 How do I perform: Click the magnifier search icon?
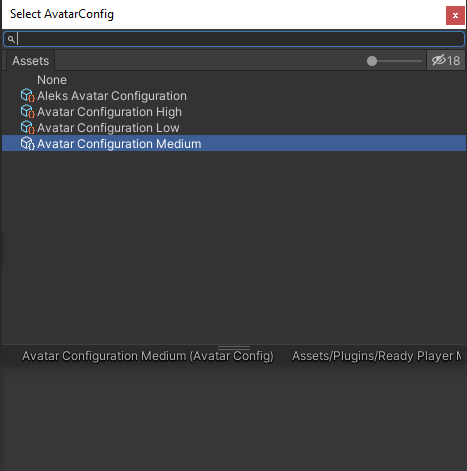tap(11, 39)
